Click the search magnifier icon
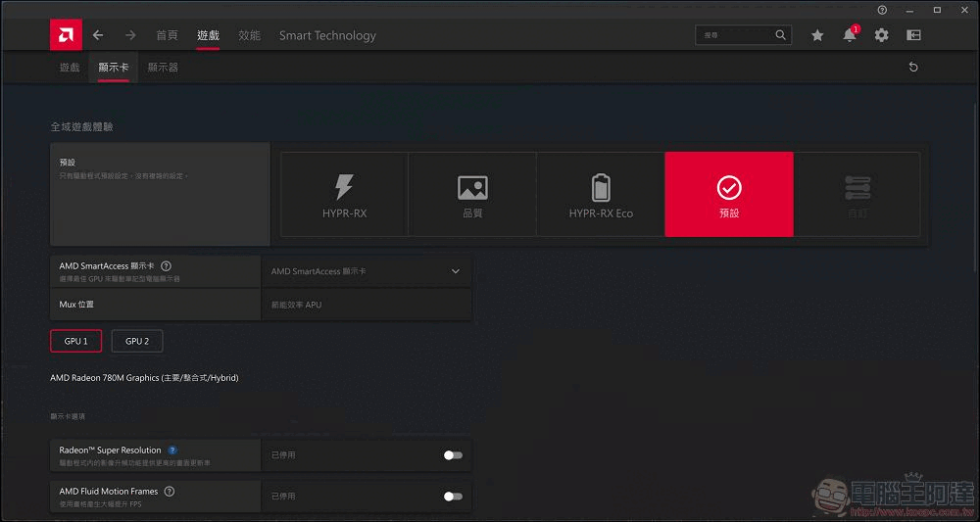980x522 pixels. (781, 35)
